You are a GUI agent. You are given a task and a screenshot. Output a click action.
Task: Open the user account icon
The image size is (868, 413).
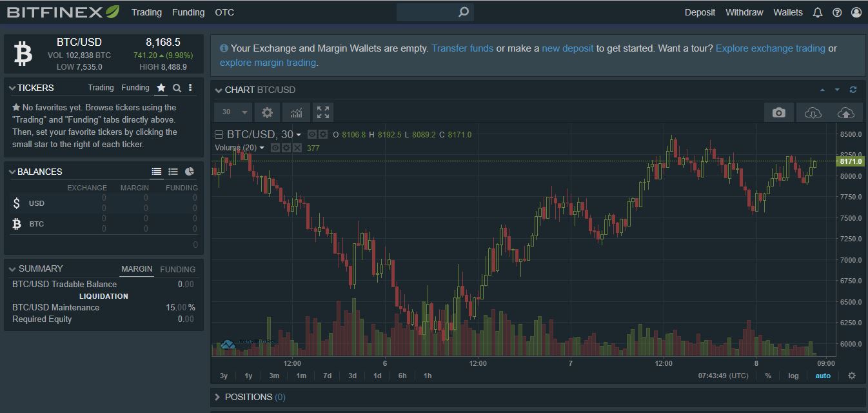[856, 12]
